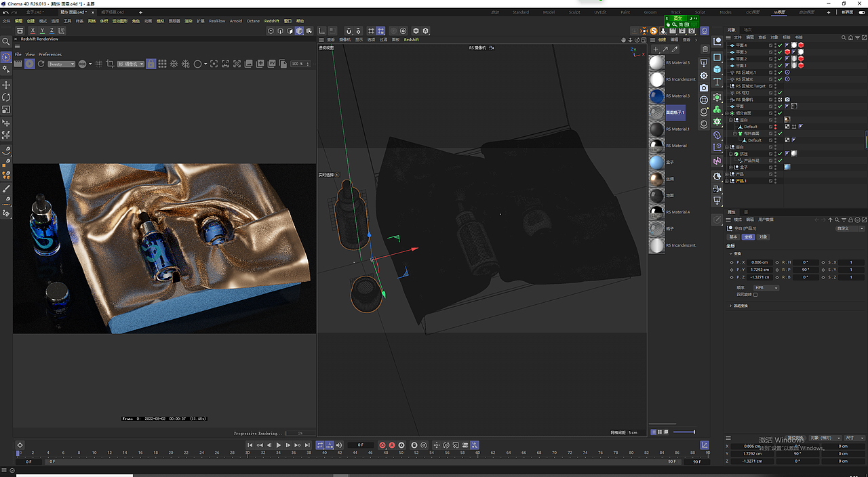Activate the Scale tool in left toolbar
This screenshot has height=477, width=868.
click(6, 109)
